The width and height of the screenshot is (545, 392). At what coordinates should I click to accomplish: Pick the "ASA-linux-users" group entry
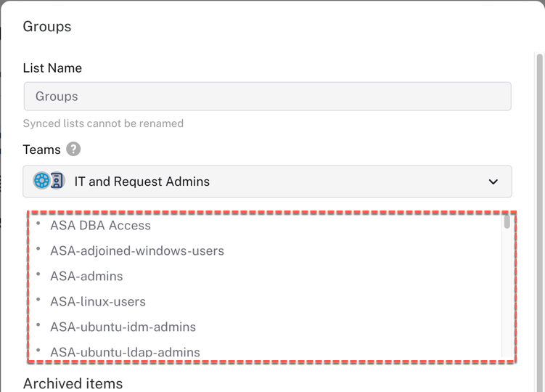(x=98, y=302)
